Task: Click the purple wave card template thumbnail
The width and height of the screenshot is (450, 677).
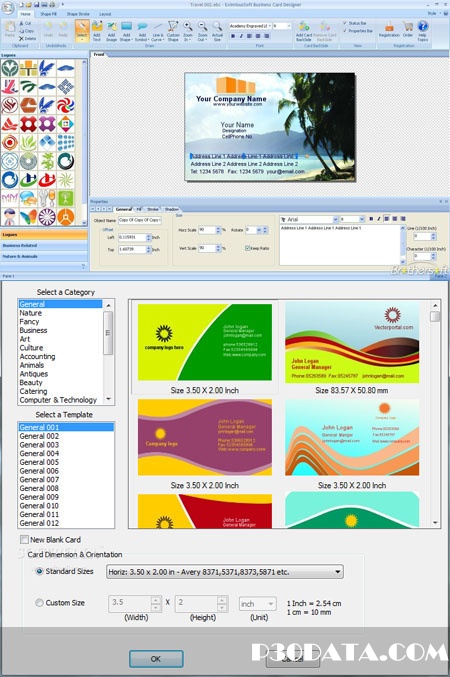Action: (205, 437)
